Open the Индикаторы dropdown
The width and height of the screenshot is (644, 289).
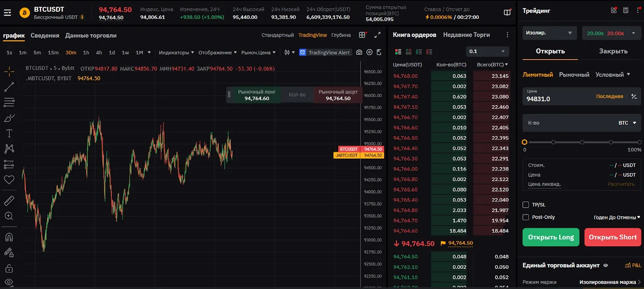click(176, 52)
